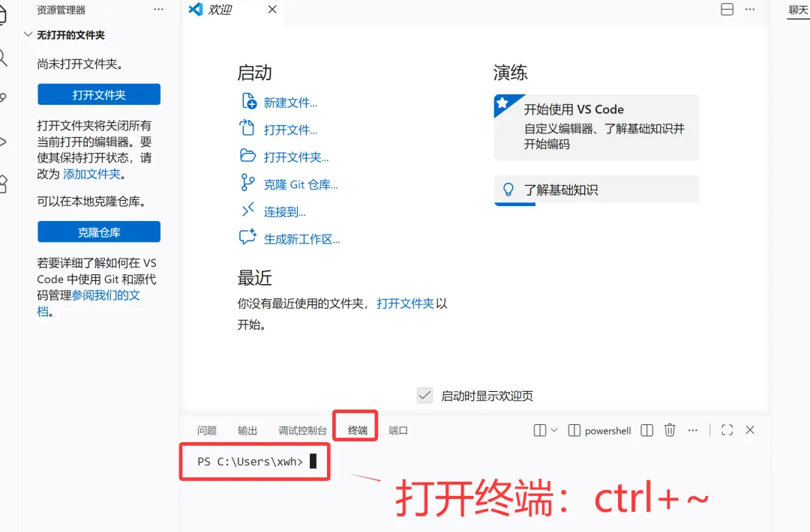810x532 pixels.
Task: Open the 添加文件夹 link
Action: pos(91,174)
